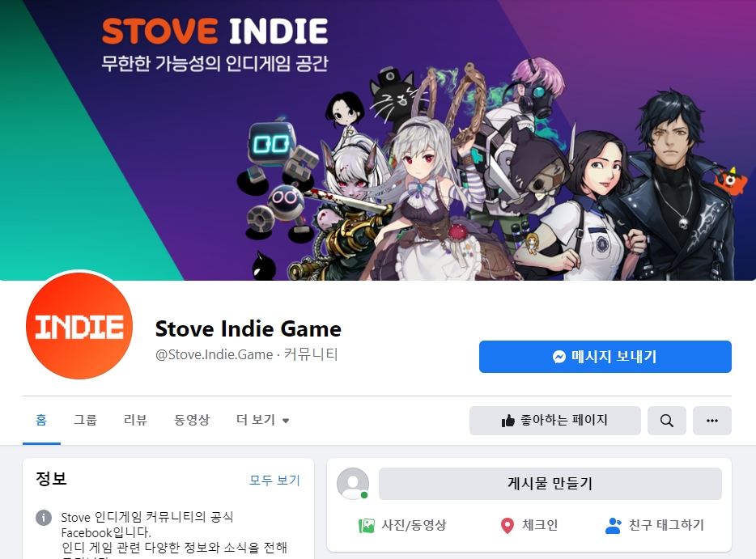This screenshot has width=756, height=559.
Task: Click the 친구 태그하기 person icon
Action: pyautogui.click(x=614, y=525)
